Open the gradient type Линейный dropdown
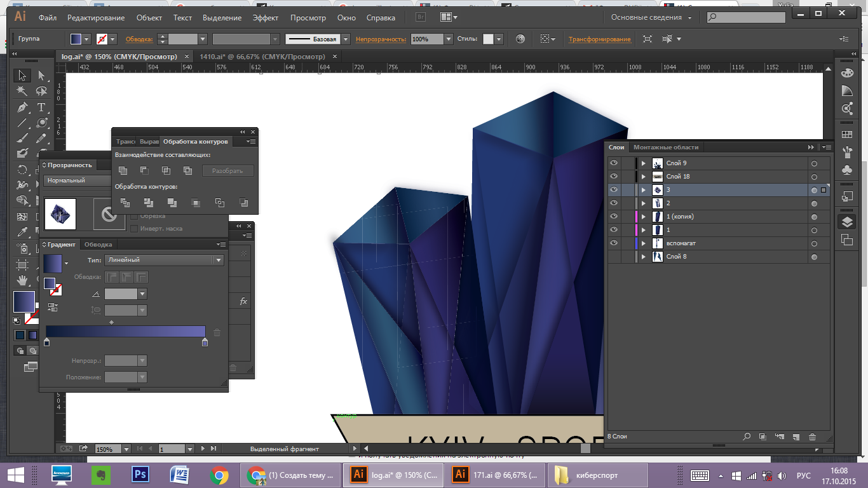The image size is (868, 488). click(164, 260)
